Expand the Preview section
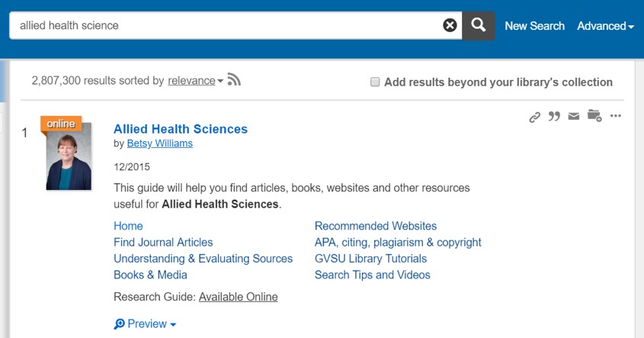 click(x=146, y=324)
